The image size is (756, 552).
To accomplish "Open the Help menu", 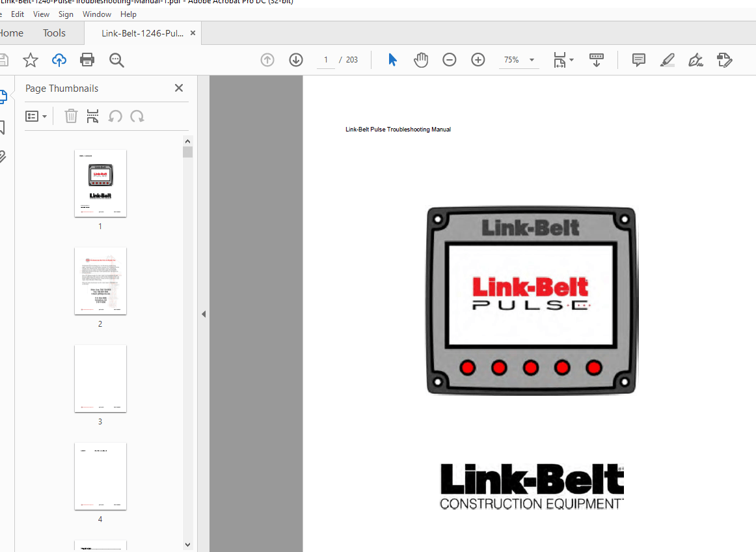I will tap(128, 14).
